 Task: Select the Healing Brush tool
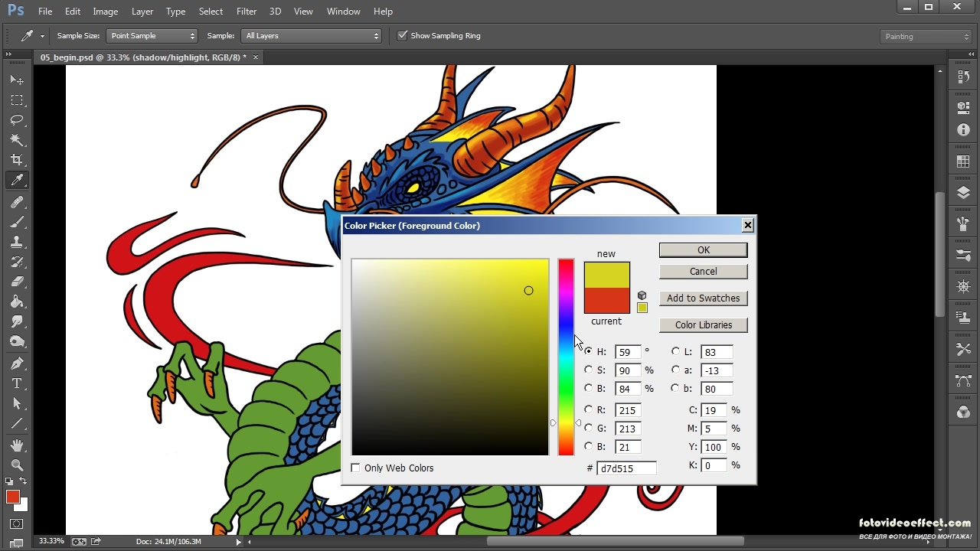pyautogui.click(x=17, y=202)
